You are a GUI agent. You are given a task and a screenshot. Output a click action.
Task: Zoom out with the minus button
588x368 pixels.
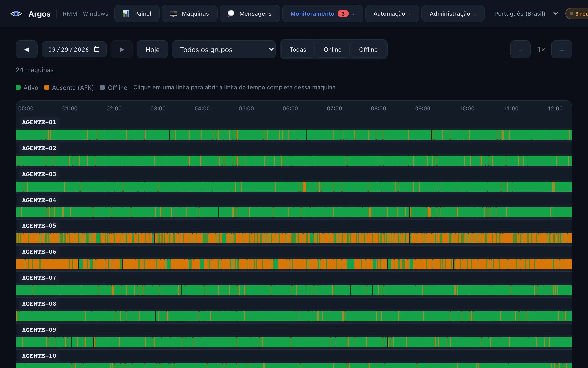tap(520, 49)
